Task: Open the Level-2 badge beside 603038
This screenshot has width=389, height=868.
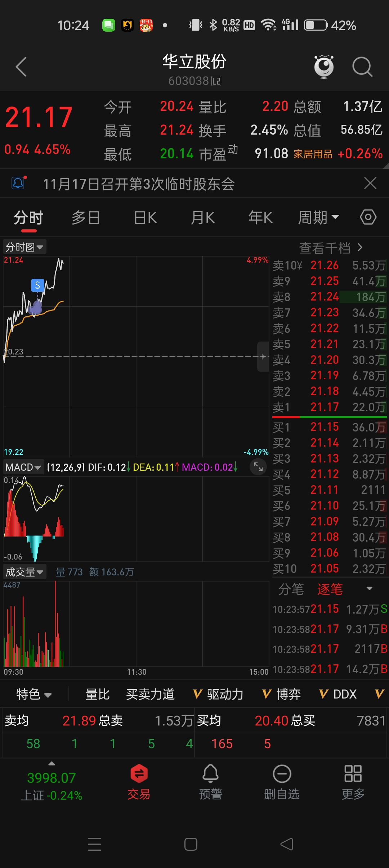Action: click(x=216, y=81)
